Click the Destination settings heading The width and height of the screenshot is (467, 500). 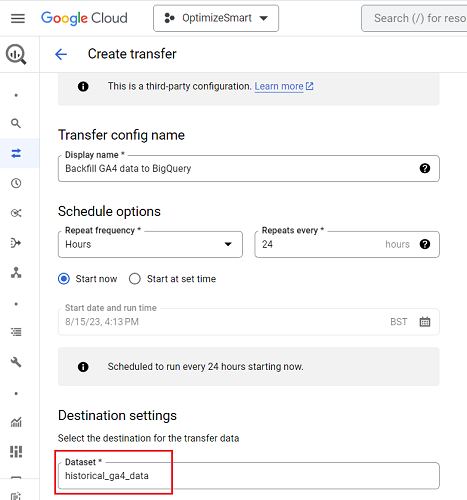point(117,416)
